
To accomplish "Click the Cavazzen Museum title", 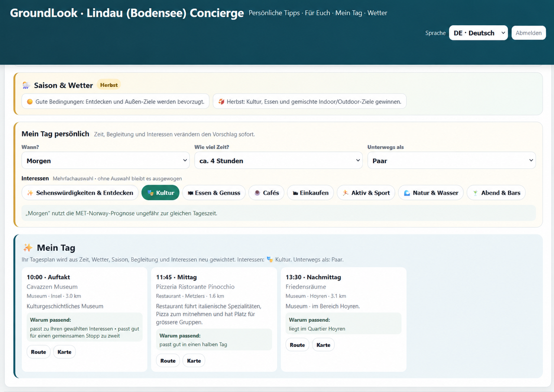I will (x=52, y=286).
